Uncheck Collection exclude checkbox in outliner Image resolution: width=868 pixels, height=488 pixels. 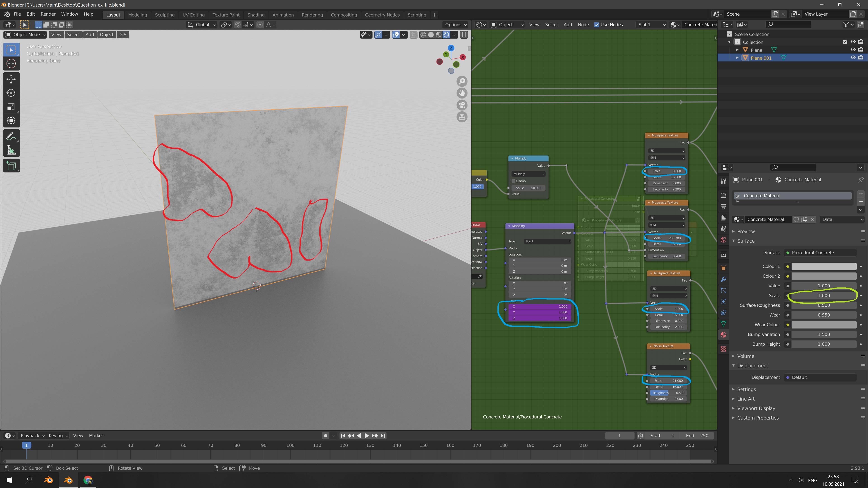pyautogui.click(x=845, y=42)
